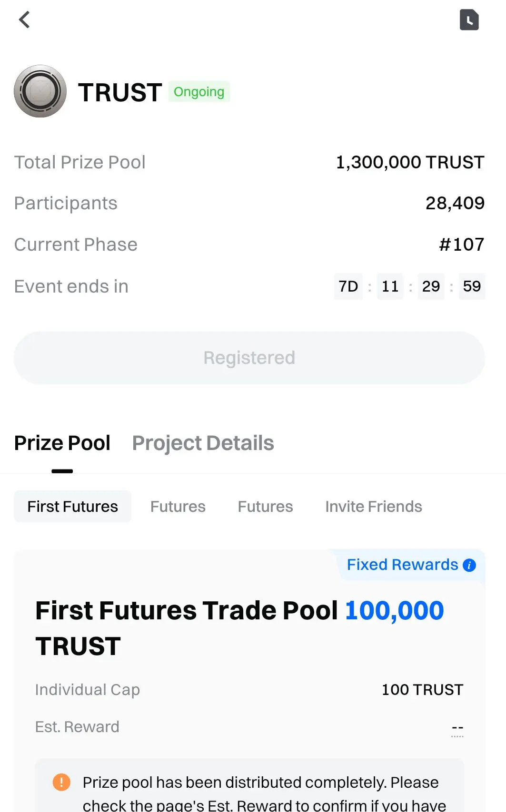Click the #107 current phase value
Image resolution: width=506 pixels, height=812 pixels.
point(462,245)
